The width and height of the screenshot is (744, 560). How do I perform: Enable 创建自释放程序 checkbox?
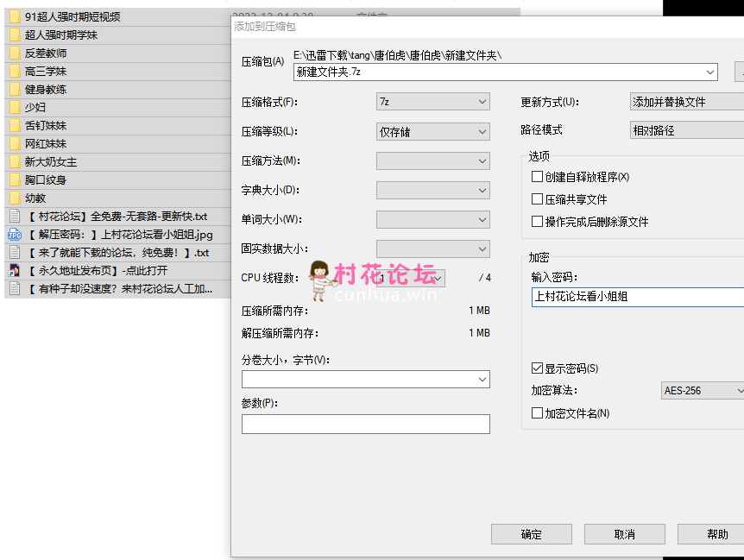[538, 177]
